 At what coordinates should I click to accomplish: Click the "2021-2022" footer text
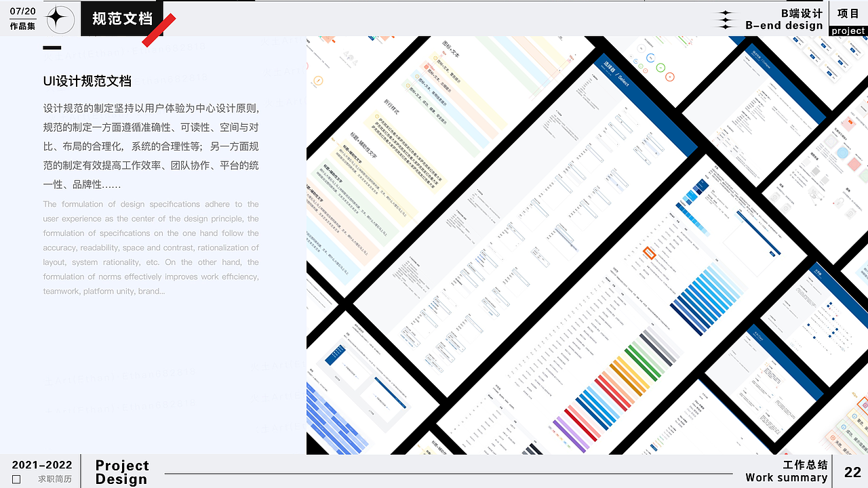click(x=42, y=465)
